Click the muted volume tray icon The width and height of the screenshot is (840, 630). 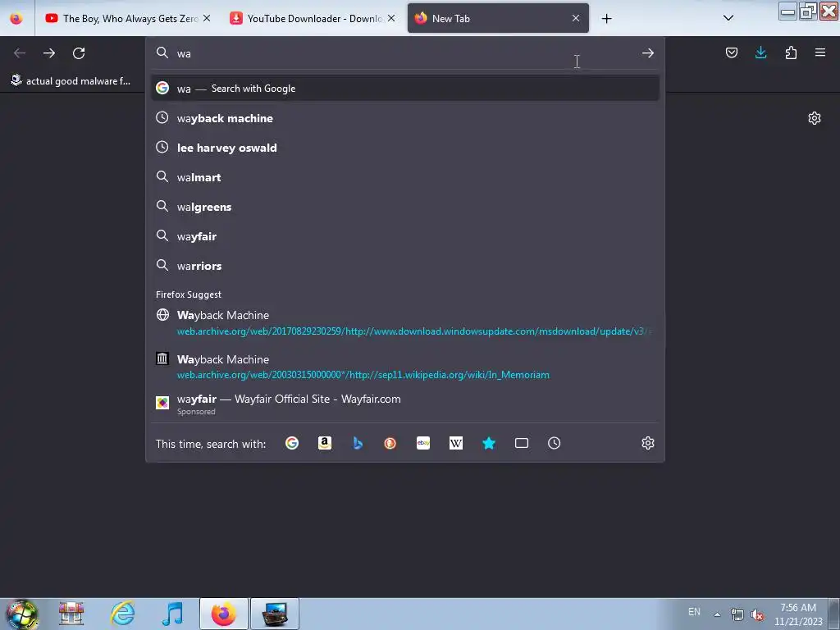point(757,614)
